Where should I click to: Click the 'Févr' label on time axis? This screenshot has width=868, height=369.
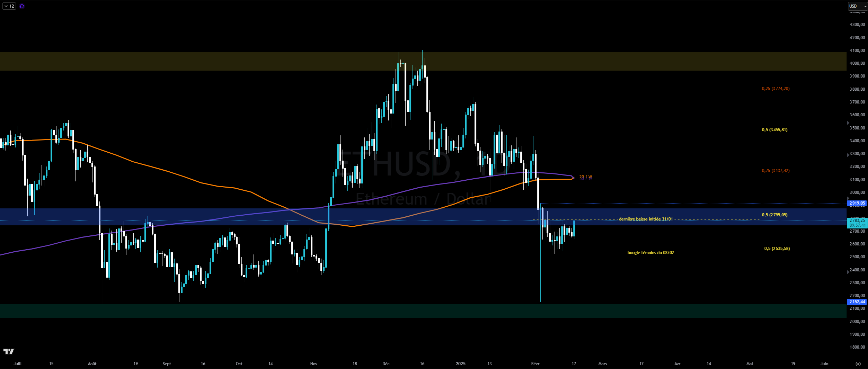(535, 364)
